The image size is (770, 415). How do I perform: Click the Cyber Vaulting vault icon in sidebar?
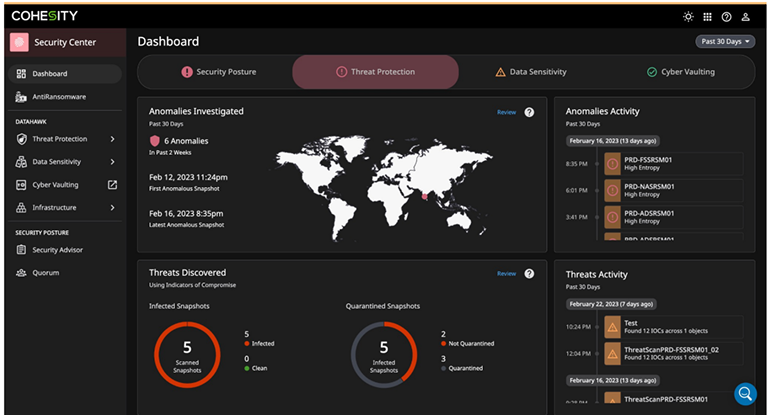[21, 185]
